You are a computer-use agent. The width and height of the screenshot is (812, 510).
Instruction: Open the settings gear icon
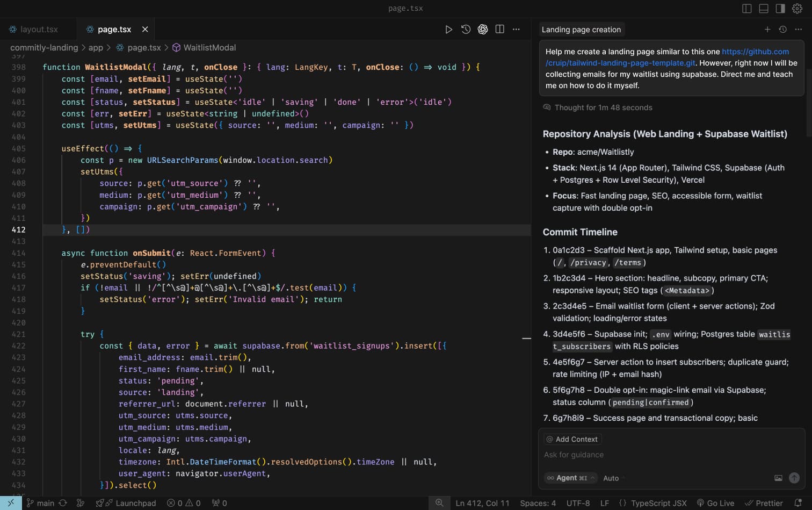point(797,9)
